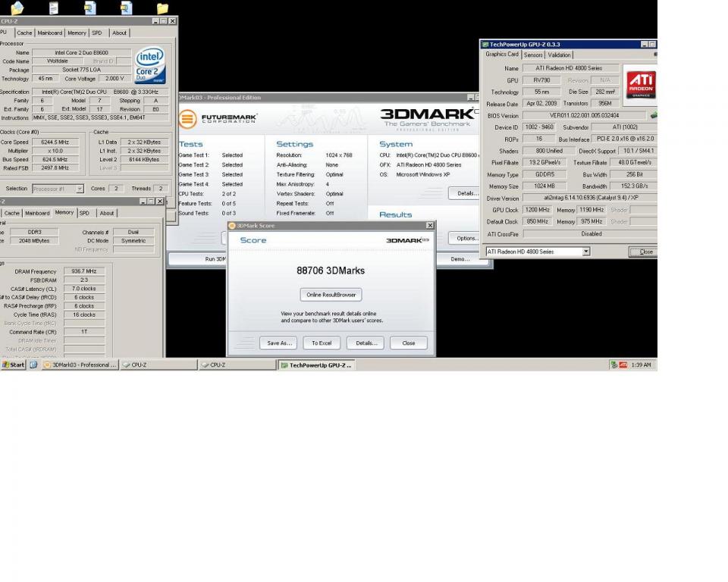The image size is (728, 582).
Task: Click the green BIOS chip icon in GPU-Z
Action: click(x=653, y=115)
